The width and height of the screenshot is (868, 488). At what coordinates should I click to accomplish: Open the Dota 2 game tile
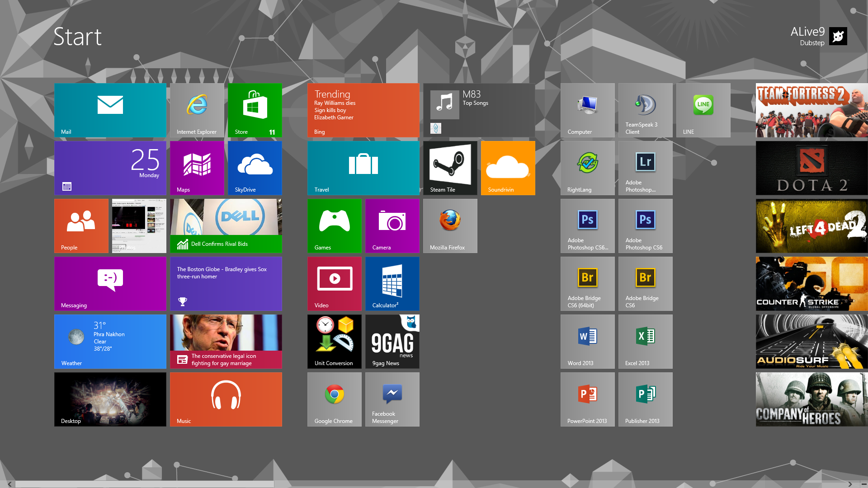pyautogui.click(x=811, y=168)
